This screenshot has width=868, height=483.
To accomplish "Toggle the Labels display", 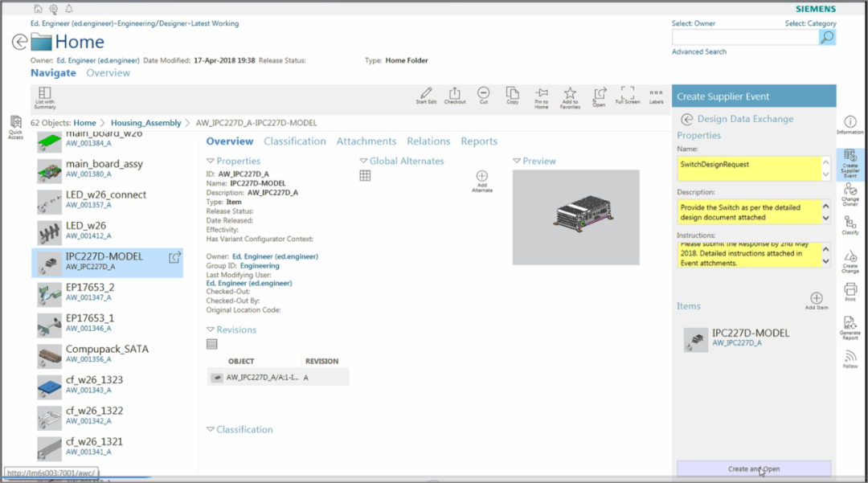I will pos(657,95).
